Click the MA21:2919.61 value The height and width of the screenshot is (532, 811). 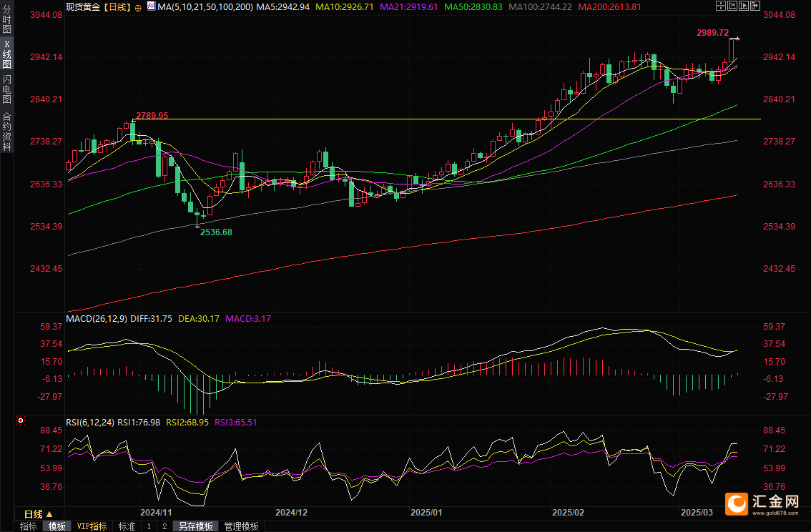click(408, 7)
